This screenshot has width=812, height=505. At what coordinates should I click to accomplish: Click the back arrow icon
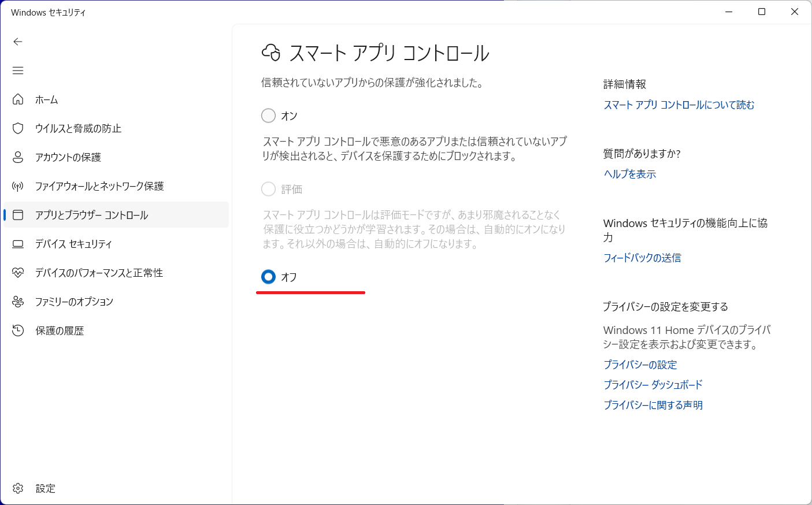pyautogui.click(x=18, y=42)
